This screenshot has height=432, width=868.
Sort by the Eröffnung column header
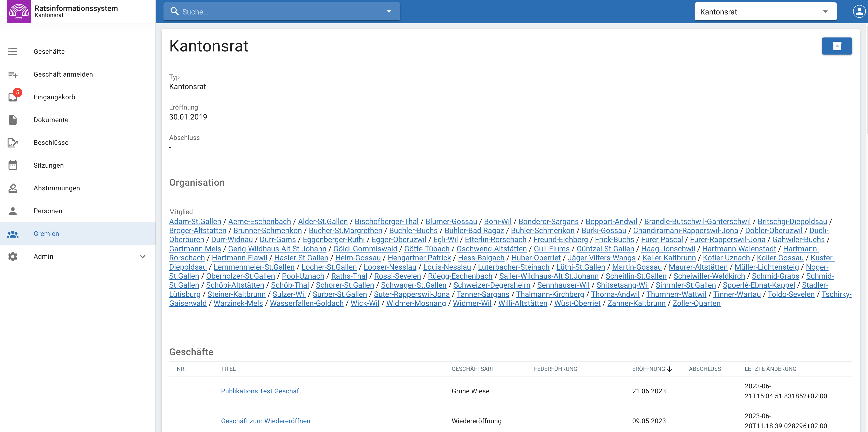point(649,369)
